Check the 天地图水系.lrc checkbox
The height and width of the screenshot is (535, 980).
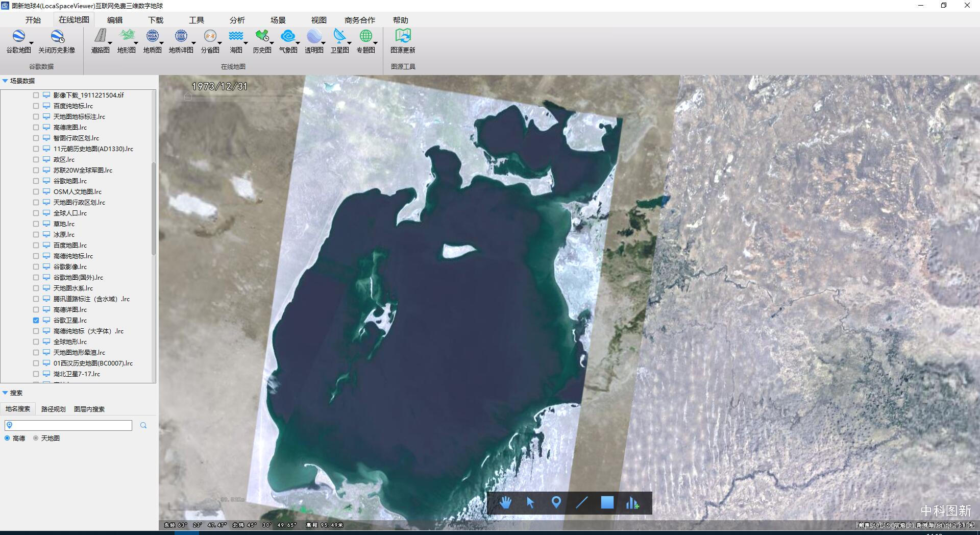coord(36,288)
